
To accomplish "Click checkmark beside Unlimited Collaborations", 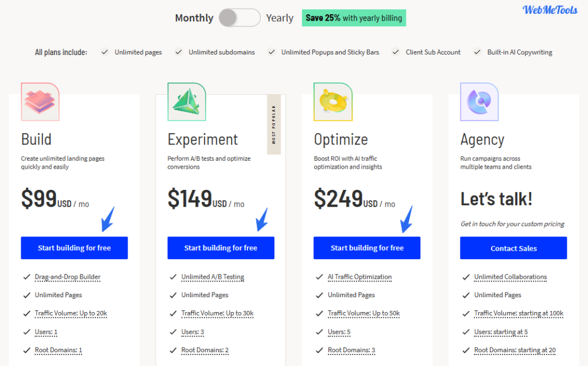I will [466, 277].
